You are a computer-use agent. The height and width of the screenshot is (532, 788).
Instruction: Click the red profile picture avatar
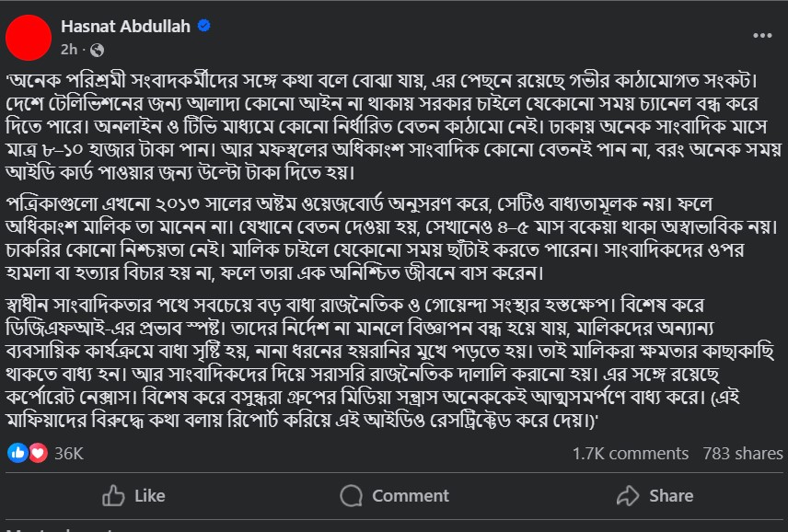click(x=29, y=38)
